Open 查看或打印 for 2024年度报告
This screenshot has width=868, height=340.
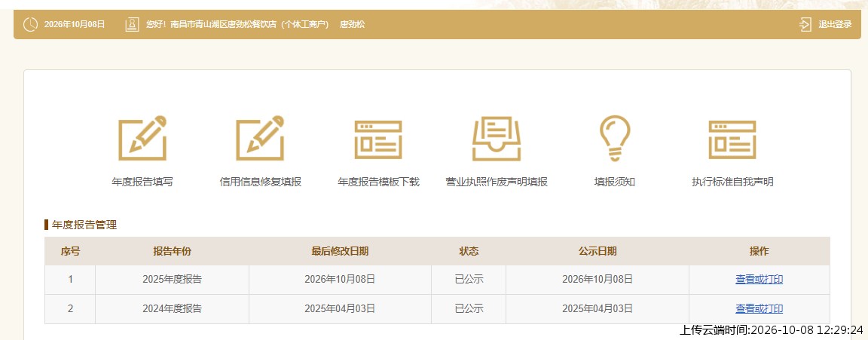pos(759,308)
